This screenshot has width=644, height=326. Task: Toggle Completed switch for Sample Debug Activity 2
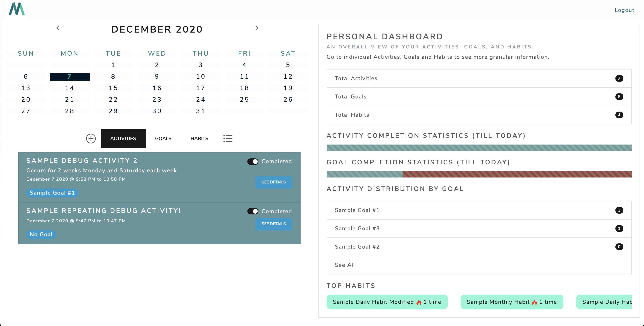pos(253,161)
